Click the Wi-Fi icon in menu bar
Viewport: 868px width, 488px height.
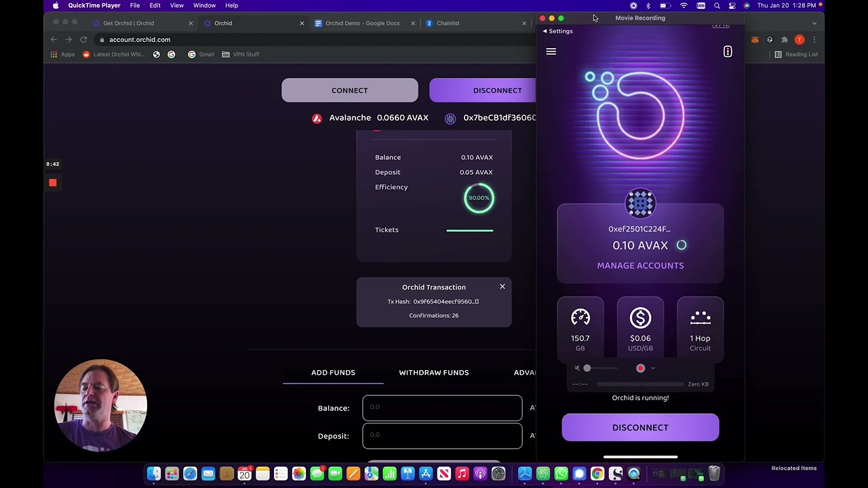pos(684,5)
